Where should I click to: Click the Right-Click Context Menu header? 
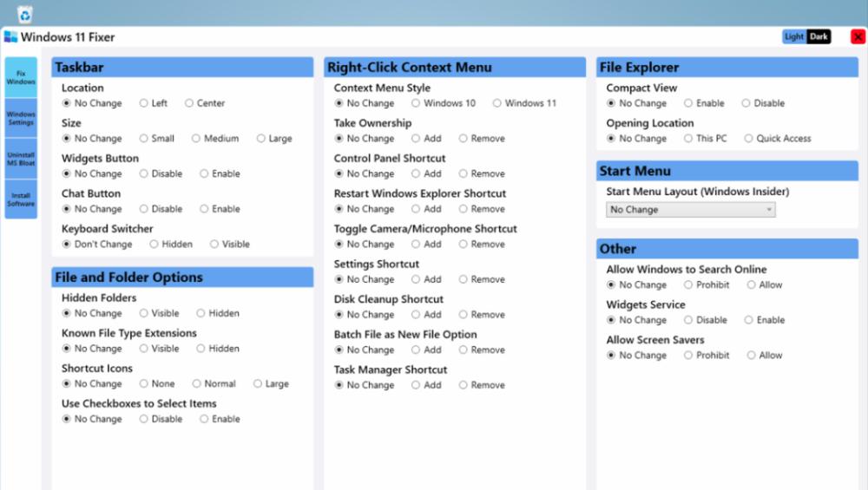(x=455, y=68)
